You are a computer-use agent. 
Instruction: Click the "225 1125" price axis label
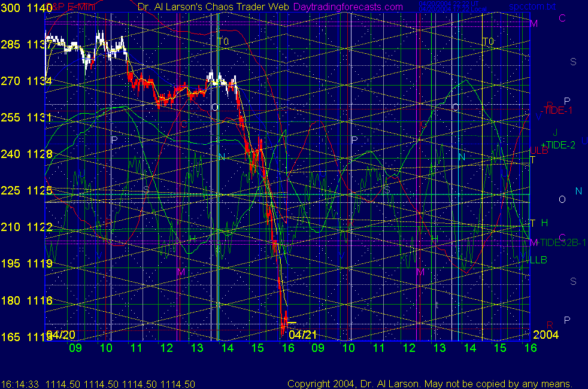[x=26, y=191]
